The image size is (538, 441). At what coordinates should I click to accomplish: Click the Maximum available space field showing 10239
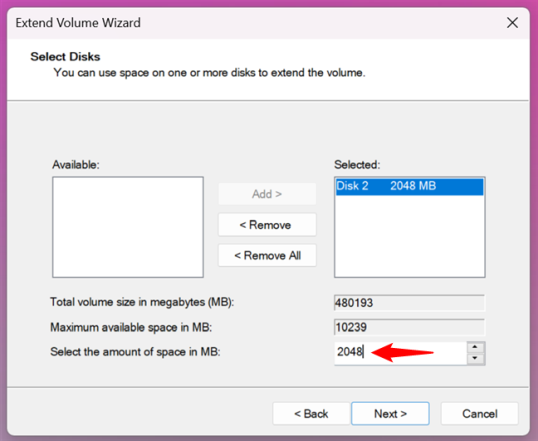pos(409,327)
